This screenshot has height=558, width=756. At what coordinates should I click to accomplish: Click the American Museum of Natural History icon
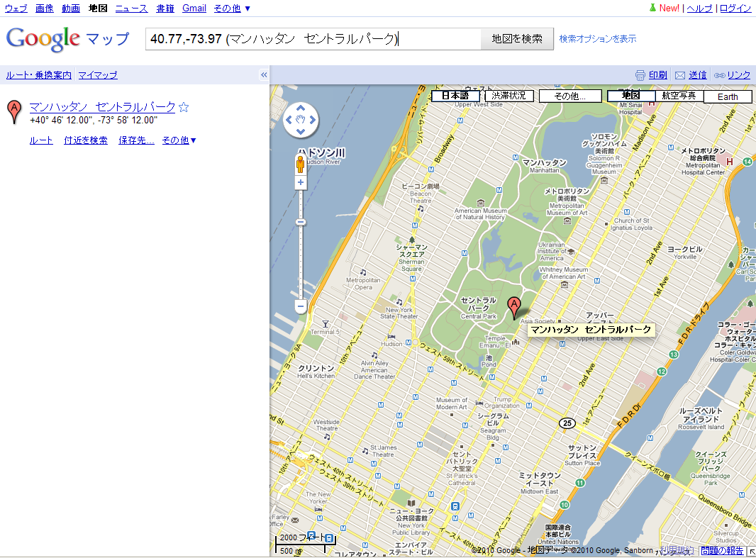pos(480,203)
